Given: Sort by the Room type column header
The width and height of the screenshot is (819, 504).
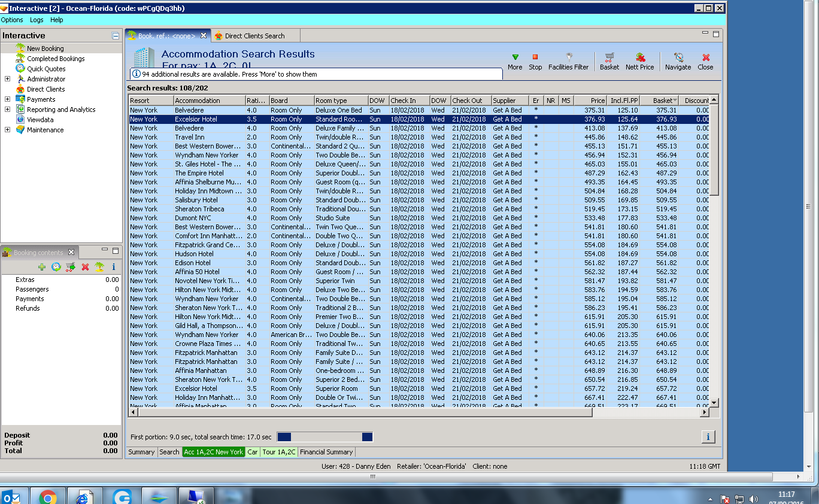Looking at the screenshot, I should point(341,101).
